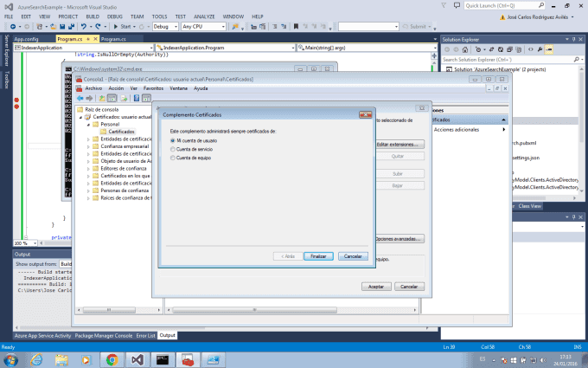Open the TOOLS menu in Visual Studio
588x368 pixels.
tap(159, 16)
